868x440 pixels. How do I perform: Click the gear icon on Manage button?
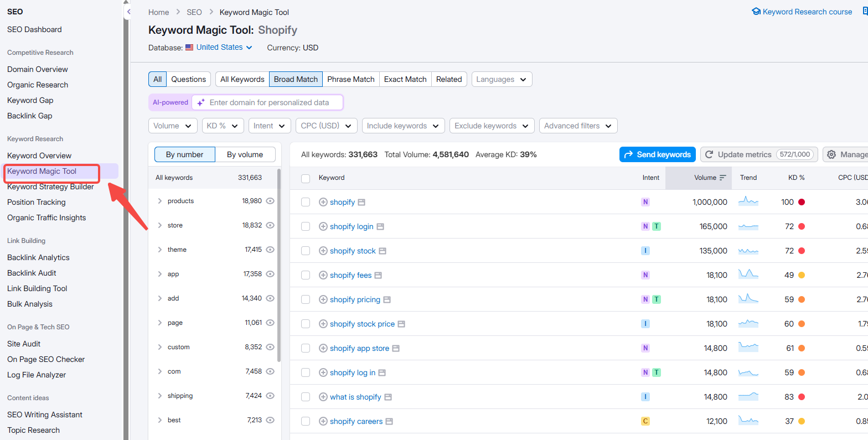tap(831, 154)
